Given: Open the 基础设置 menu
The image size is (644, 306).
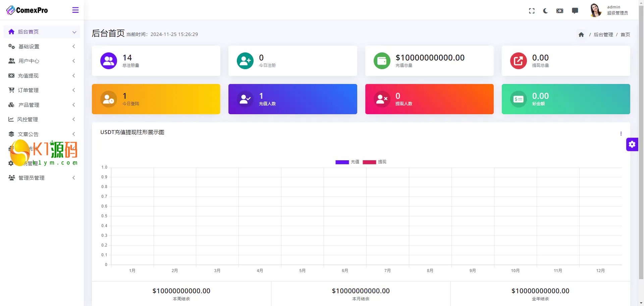Looking at the screenshot, I should pyautogui.click(x=42, y=46).
